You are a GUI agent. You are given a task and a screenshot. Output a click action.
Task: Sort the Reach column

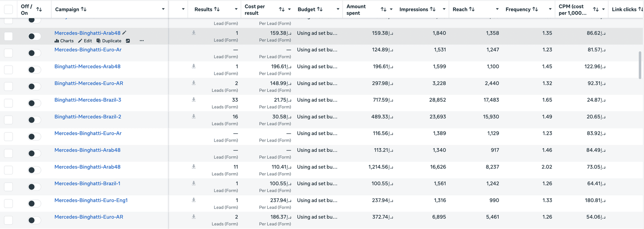472,9
